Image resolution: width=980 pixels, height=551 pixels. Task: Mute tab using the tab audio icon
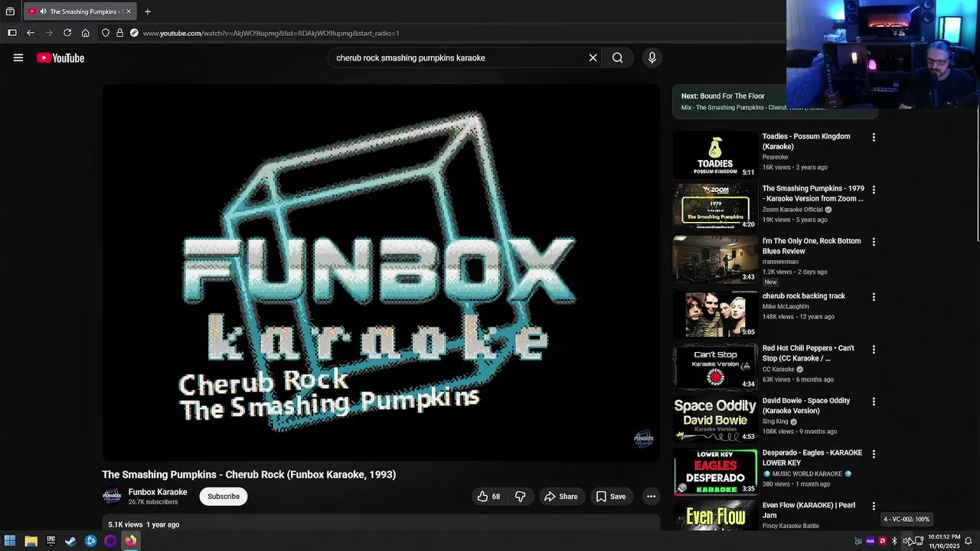[43, 11]
